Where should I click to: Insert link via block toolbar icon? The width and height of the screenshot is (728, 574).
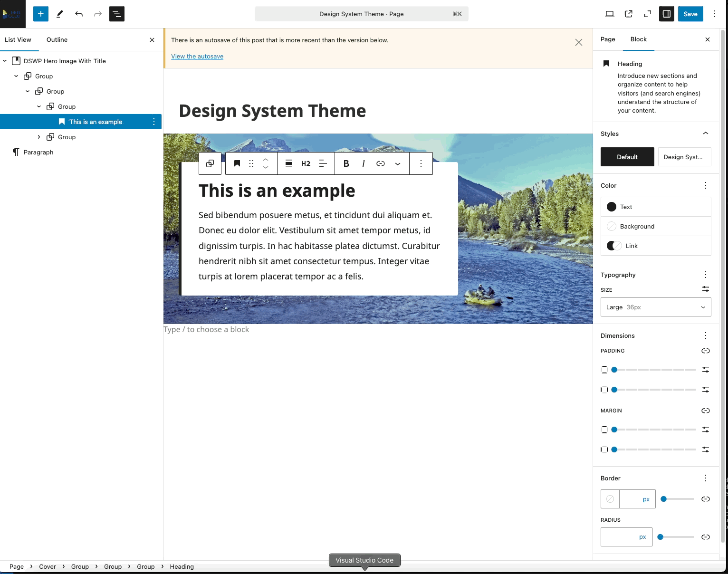coord(381,163)
